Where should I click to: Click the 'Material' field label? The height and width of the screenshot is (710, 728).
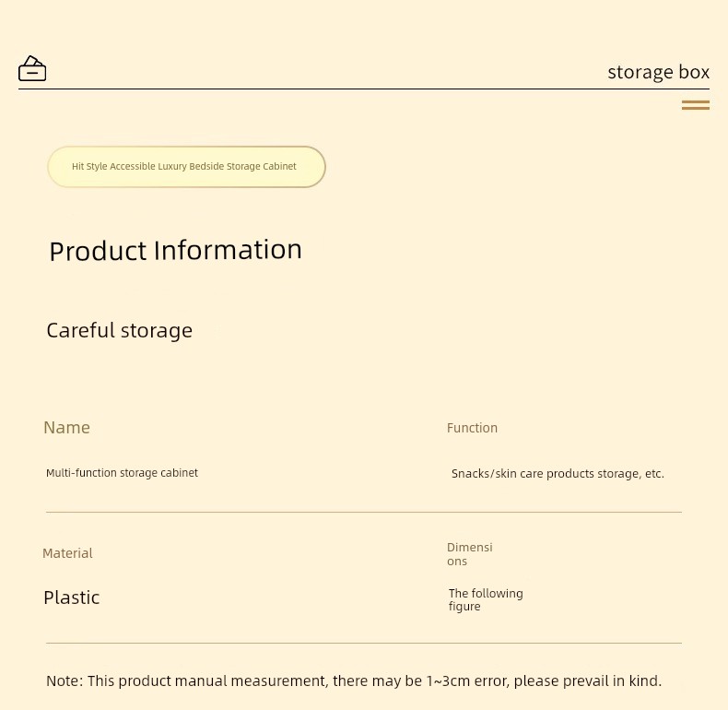[x=67, y=553]
